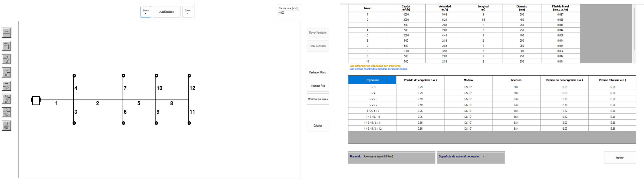Screen dimensions: 644x184
Task: Select the angled double branch duct tool
Action: [x=7, y=112]
